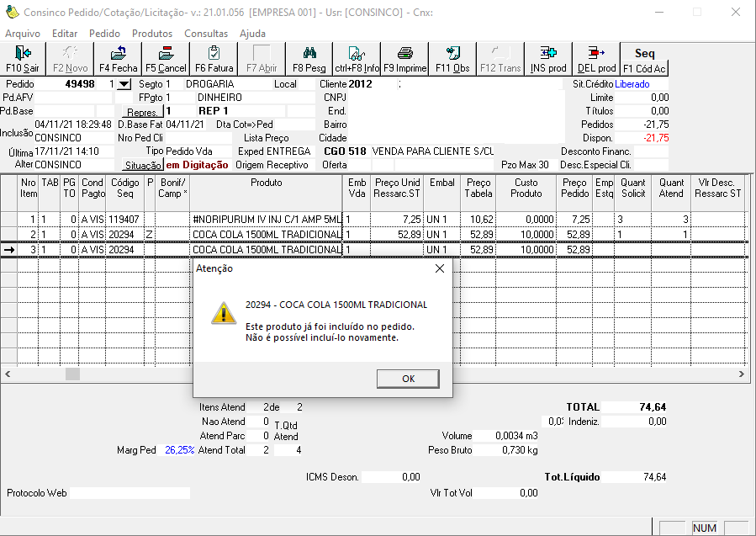Screen dimensions: 756x536
Task: Click the NUM status bar indicator
Action: point(705,528)
